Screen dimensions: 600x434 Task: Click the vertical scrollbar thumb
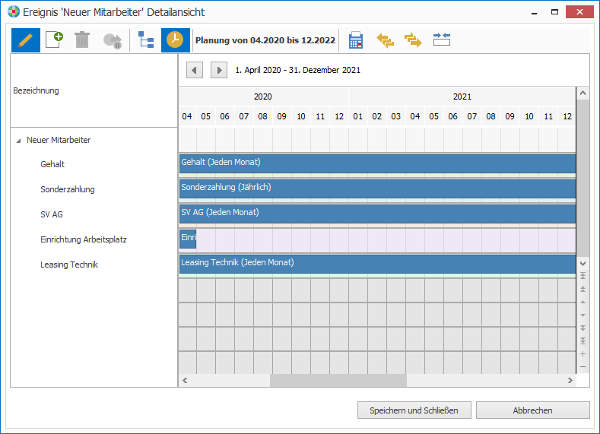point(583,178)
